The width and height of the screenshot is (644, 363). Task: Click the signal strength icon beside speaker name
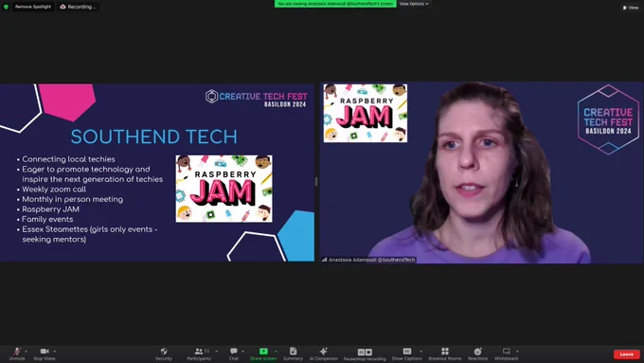tap(324, 260)
